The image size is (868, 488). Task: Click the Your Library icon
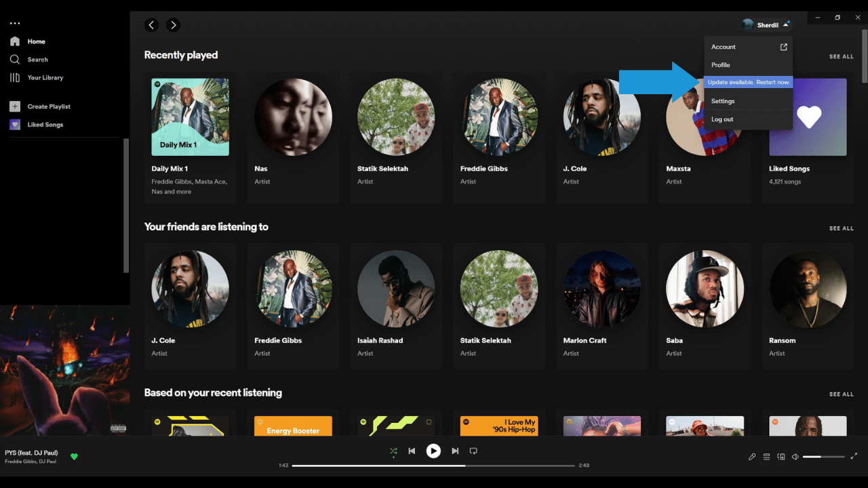pos(15,78)
